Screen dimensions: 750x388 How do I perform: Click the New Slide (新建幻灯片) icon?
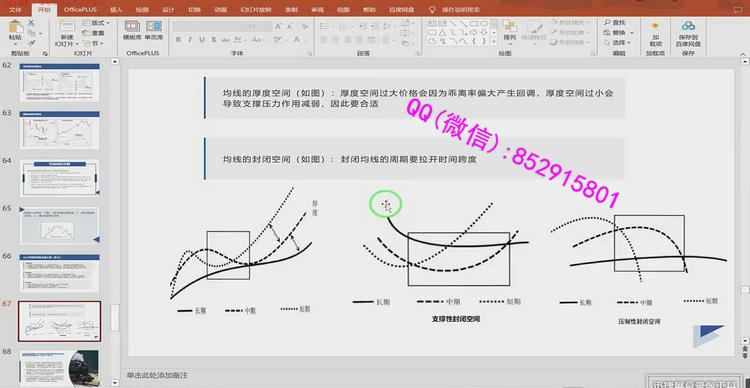(x=66, y=33)
